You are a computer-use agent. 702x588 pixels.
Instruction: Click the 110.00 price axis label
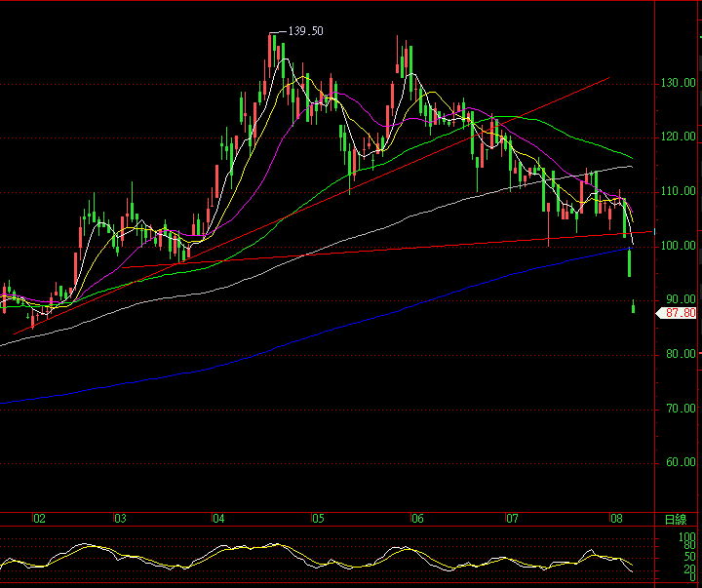tap(679, 192)
